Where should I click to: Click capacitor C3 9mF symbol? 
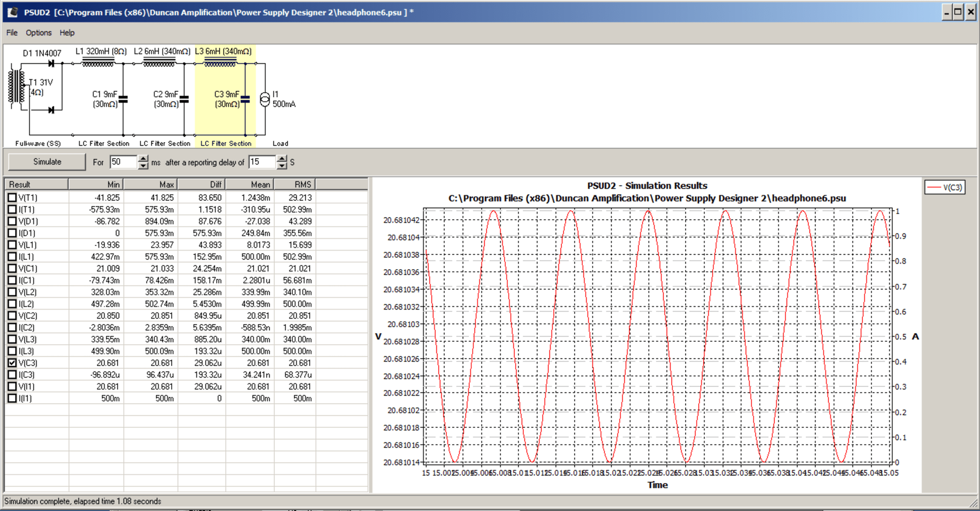coord(245,100)
